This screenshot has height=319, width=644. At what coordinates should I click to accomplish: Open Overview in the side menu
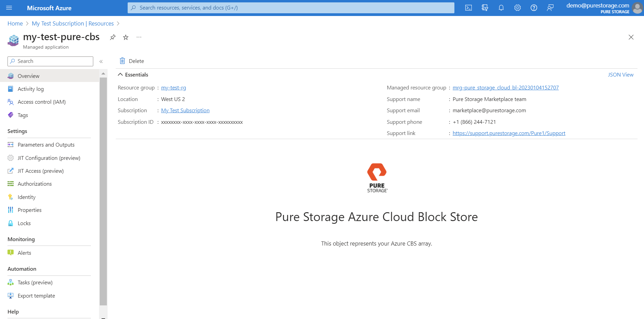pyautogui.click(x=49, y=76)
